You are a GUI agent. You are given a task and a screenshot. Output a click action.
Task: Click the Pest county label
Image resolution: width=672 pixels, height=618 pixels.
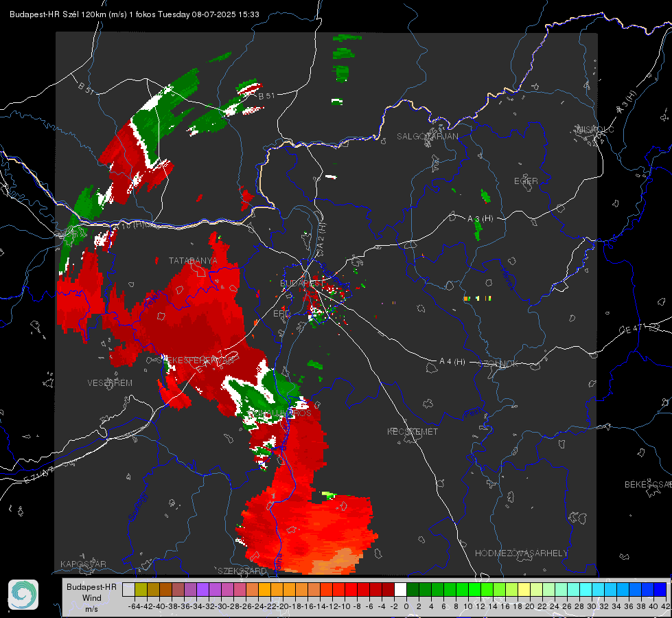pyautogui.click(x=472, y=413)
